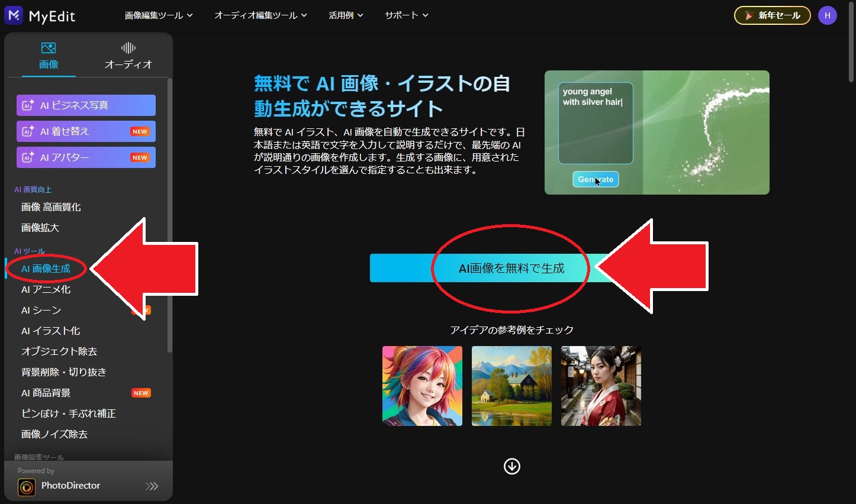Open the user profile avatar H

[827, 15]
